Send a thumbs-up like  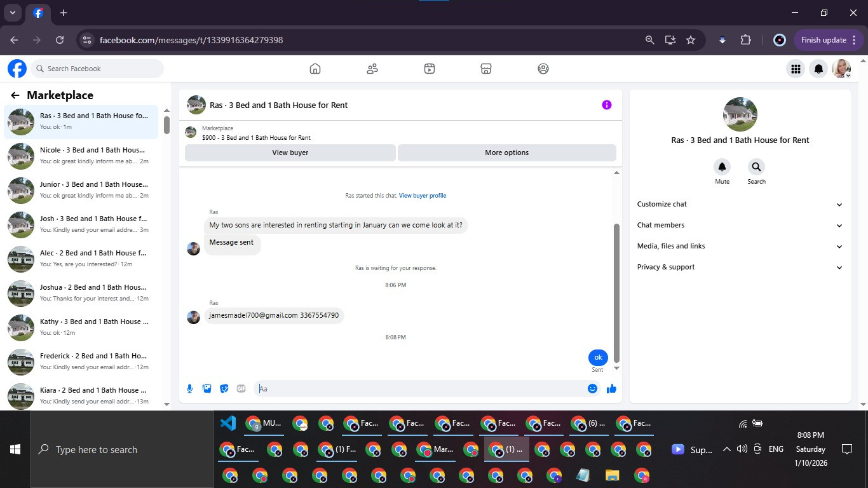pyautogui.click(x=611, y=389)
